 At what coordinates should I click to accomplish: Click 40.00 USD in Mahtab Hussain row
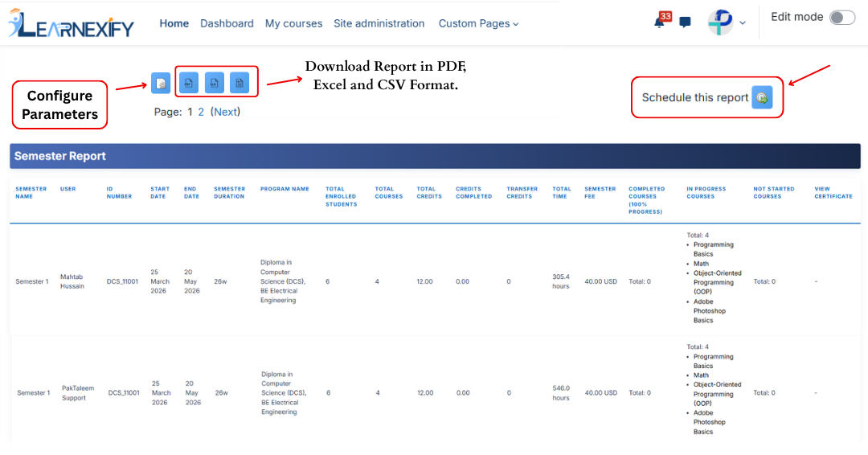point(600,281)
